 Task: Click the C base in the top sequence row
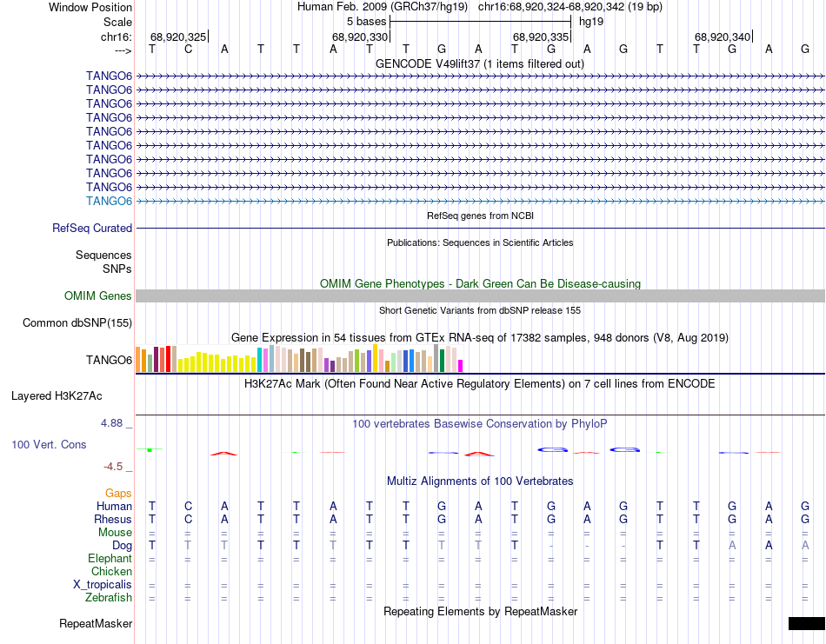[188, 49]
